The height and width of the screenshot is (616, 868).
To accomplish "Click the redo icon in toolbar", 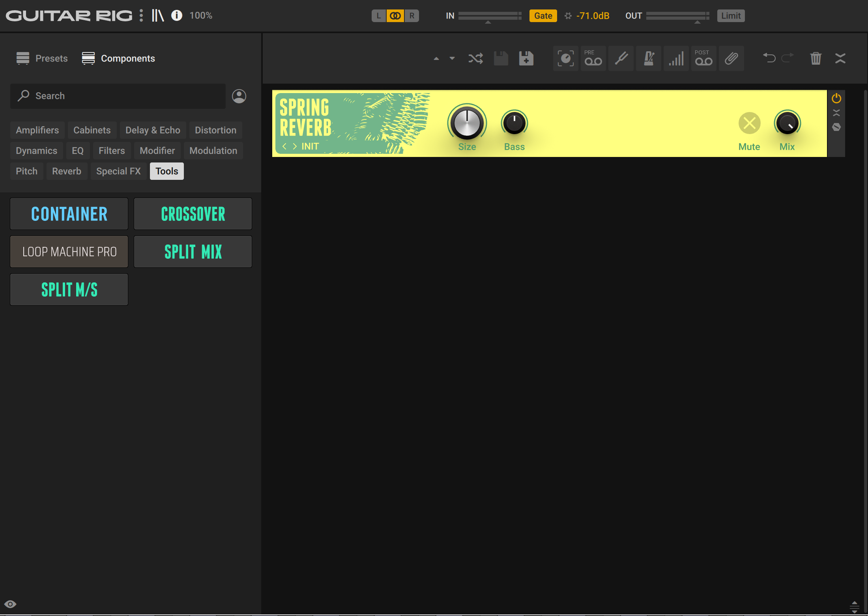I will pyautogui.click(x=787, y=58).
